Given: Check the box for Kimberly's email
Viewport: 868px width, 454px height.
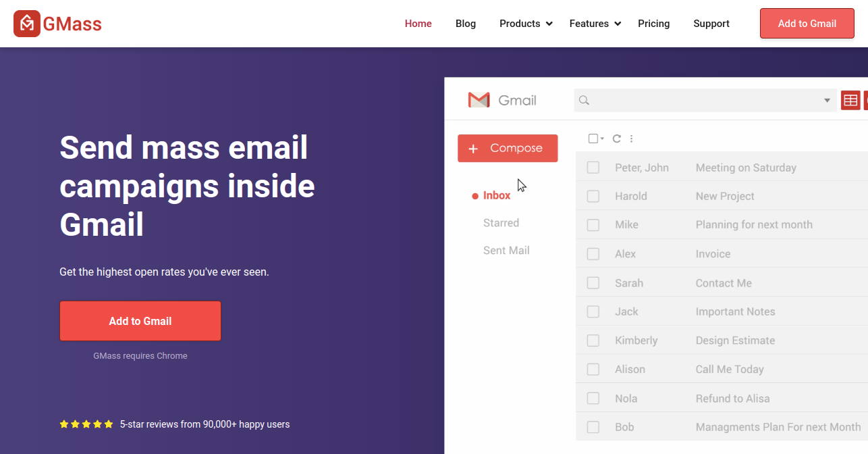Looking at the screenshot, I should (x=593, y=340).
